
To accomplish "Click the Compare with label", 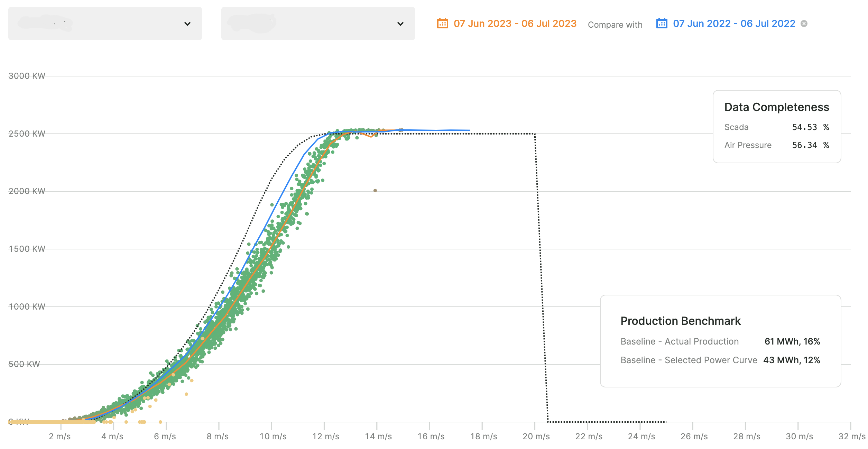I will click(x=615, y=25).
